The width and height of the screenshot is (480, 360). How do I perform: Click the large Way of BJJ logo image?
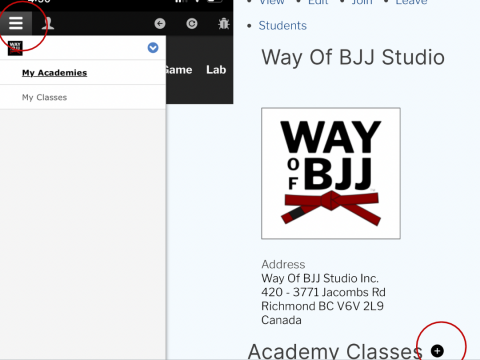(x=331, y=173)
